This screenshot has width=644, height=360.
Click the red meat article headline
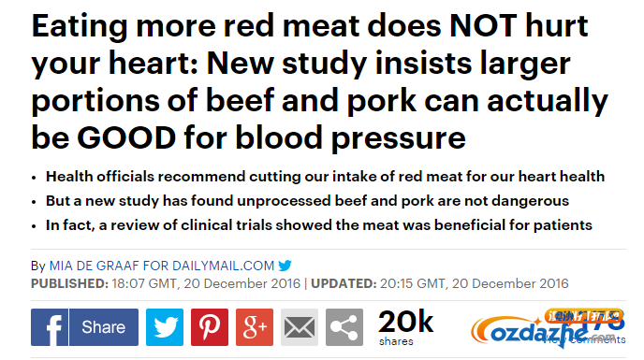pos(320,81)
